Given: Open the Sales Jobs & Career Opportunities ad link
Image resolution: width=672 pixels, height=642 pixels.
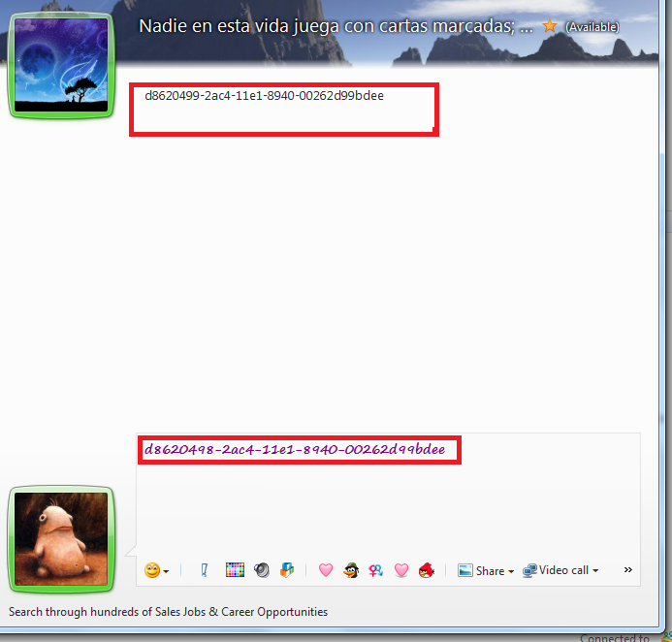Looking at the screenshot, I should coord(168,612).
